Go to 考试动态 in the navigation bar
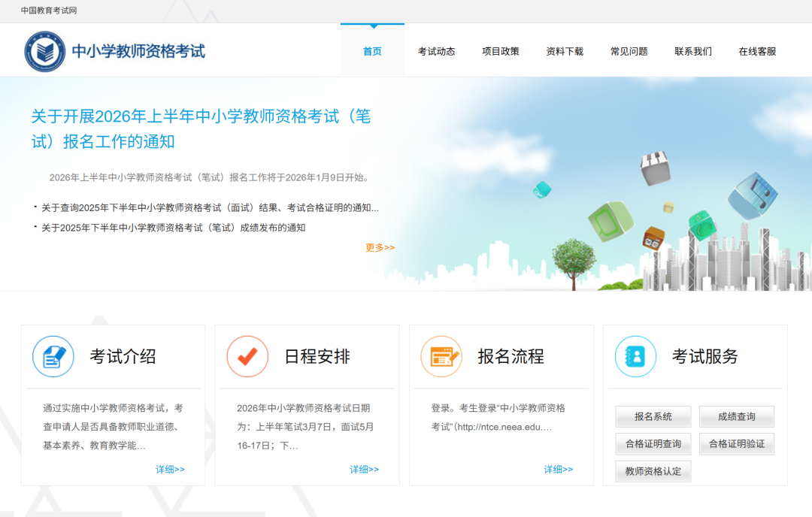812x517 pixels. coord(436,51)
